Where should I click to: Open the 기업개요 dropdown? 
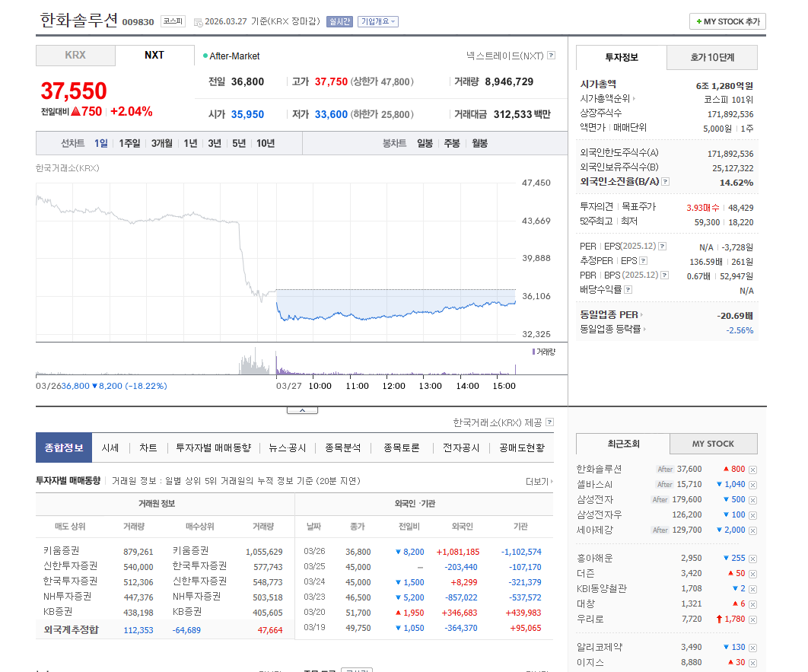[x=377, y=21]
